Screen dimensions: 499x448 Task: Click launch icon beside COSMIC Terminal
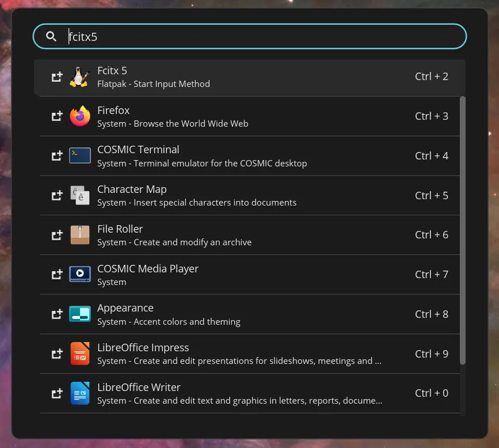click(x=58, y=155)
